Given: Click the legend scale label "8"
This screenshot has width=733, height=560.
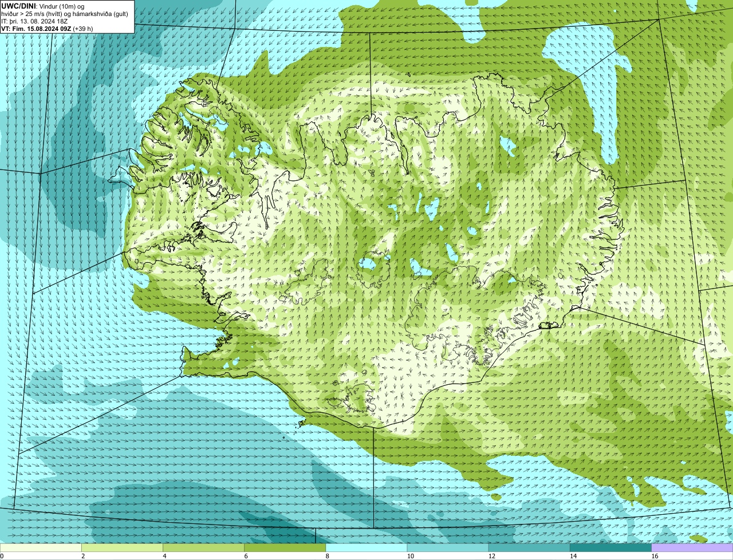Looking at the screenshot, I should pyautogui.click(x=328, y=556).
